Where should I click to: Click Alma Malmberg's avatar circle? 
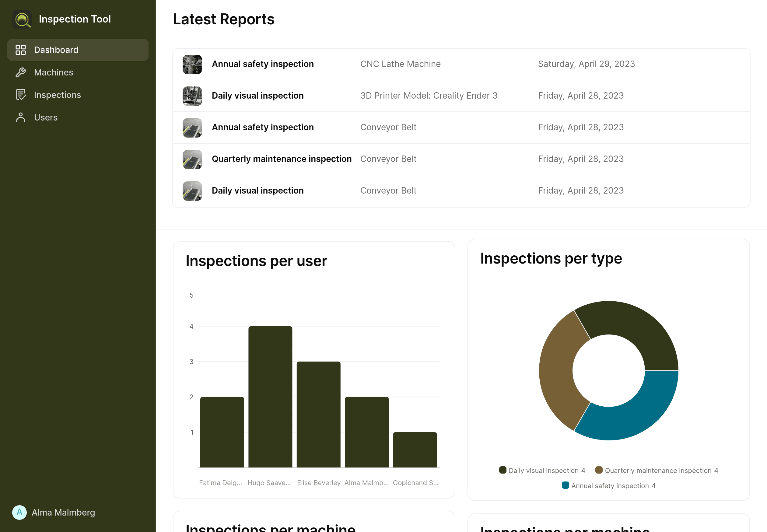(x=19, y=512)
